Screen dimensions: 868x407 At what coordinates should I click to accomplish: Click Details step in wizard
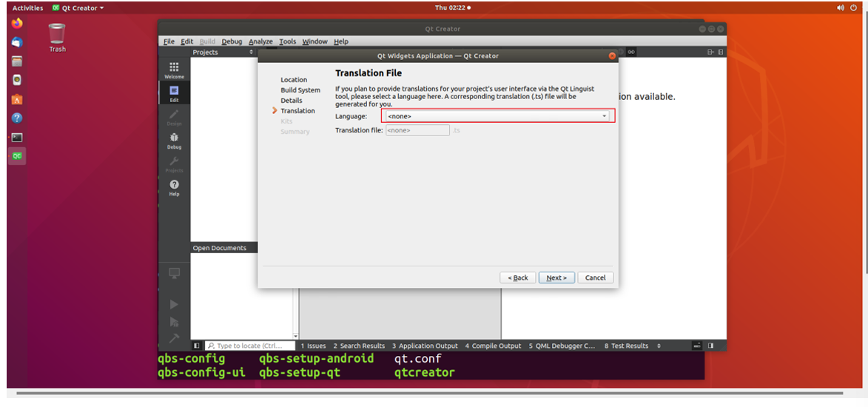pos(291,101)
